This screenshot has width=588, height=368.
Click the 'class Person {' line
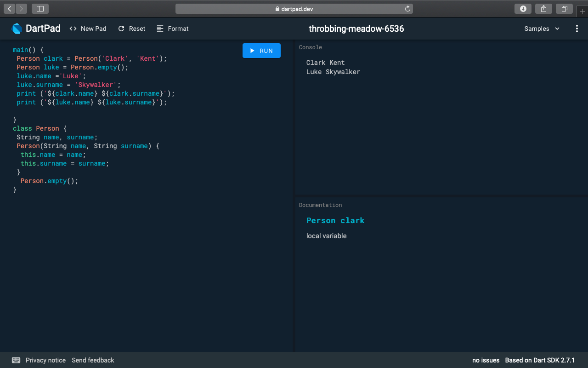pyautogui.click(x=40, y=128)
